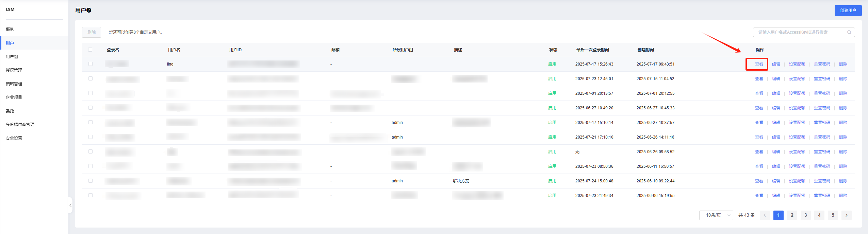Screen dimensions: 868x234
Task: Click 重置密码 in the ling user row
Action: click(822, 64)
